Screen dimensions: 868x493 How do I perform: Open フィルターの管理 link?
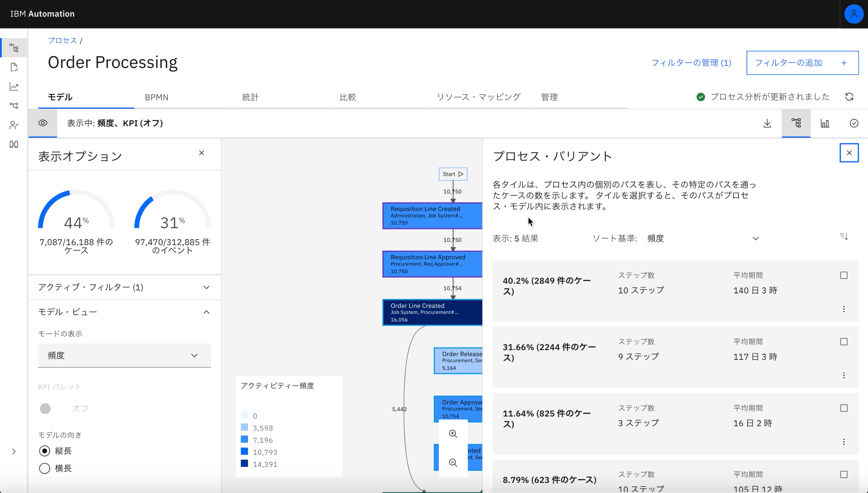coord(691,63)
